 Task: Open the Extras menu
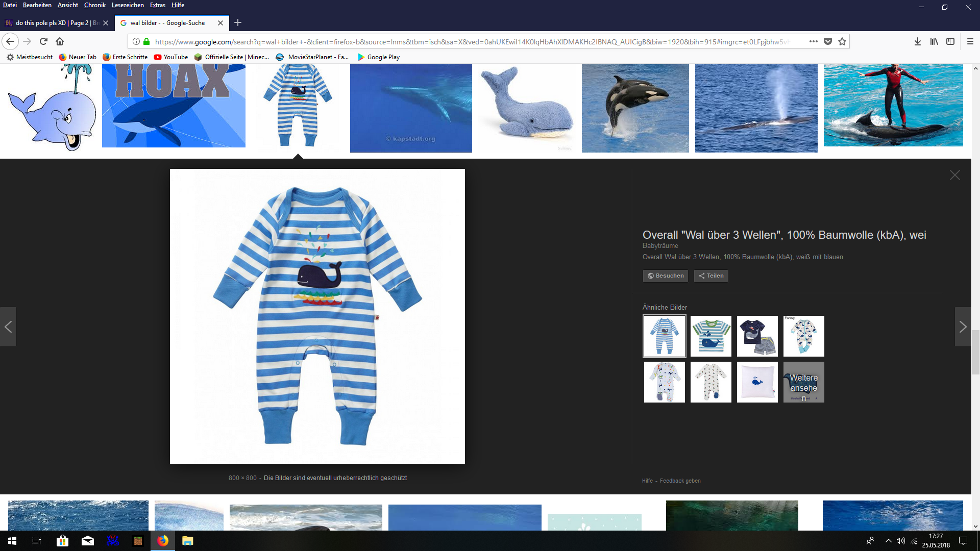158,5
